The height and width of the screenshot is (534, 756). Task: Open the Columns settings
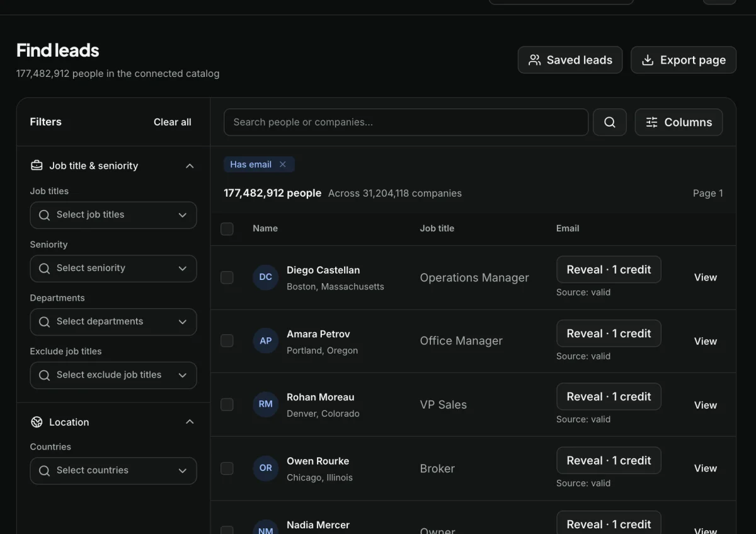(x=679, y=122)
